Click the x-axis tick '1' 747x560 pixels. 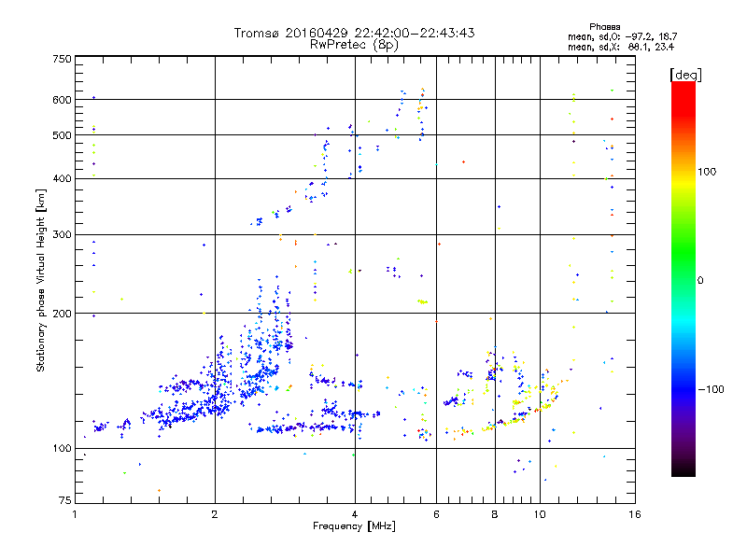75,514
